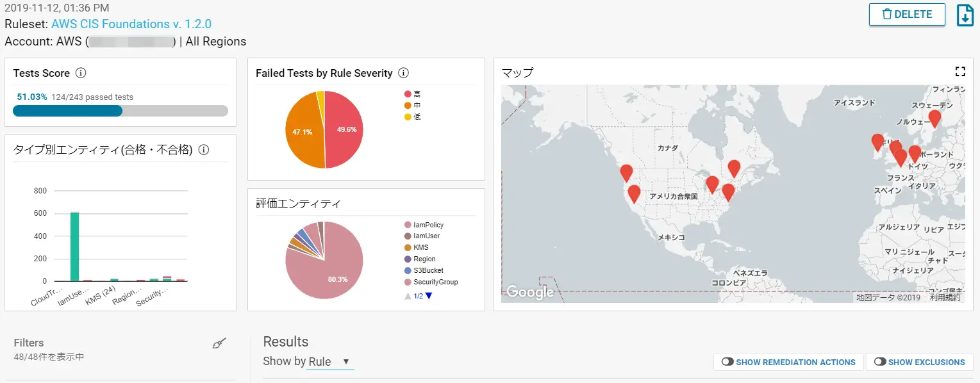The image size is (980, 383).
Task: Click the Tests Score progress bar
Action: pos(120,111)
